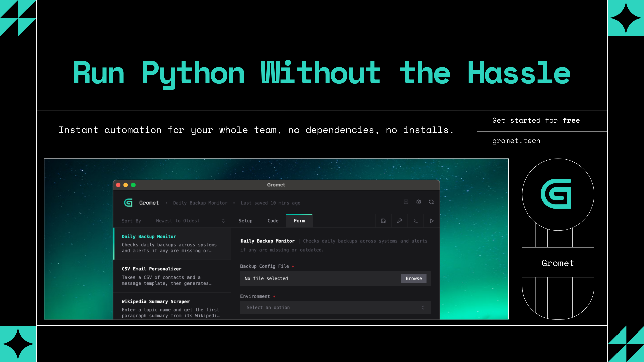Switch to the Code tab
644x362 pixels.
(x=273, y=221)
